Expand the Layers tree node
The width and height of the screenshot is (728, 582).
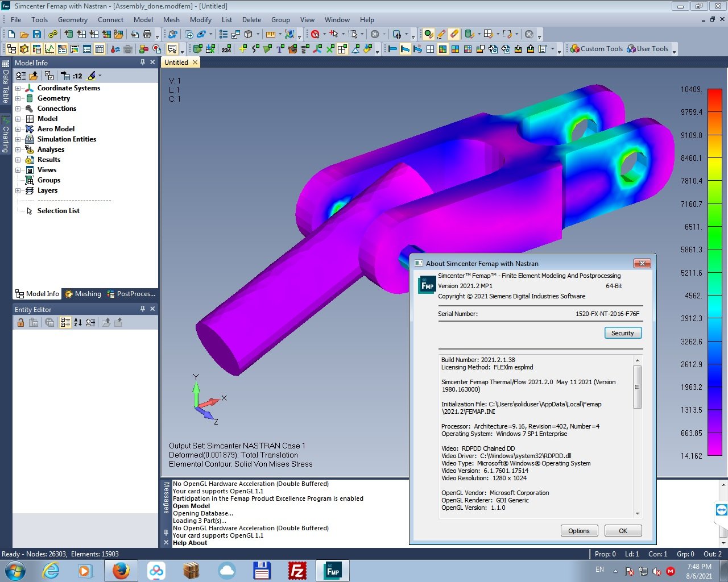coord(18,190)
